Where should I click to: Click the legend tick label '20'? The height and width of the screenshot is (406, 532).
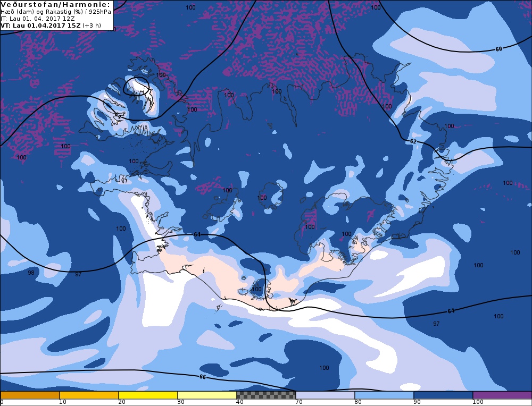122,402
